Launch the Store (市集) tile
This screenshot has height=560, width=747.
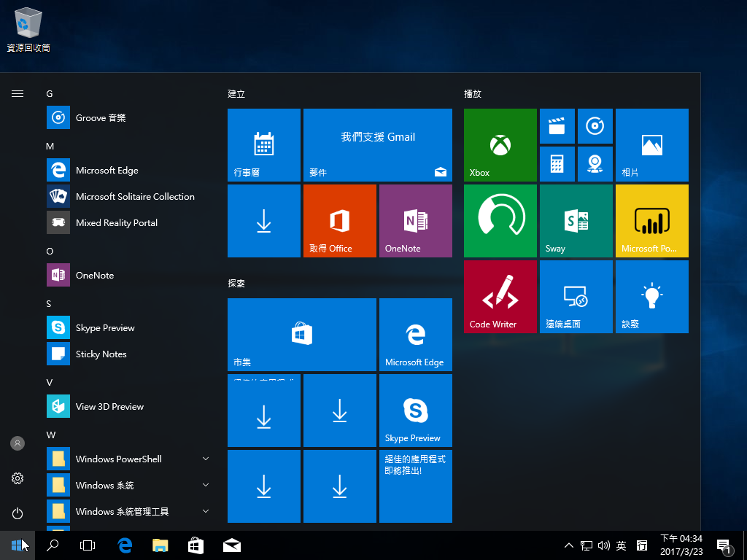pos(301,335)
